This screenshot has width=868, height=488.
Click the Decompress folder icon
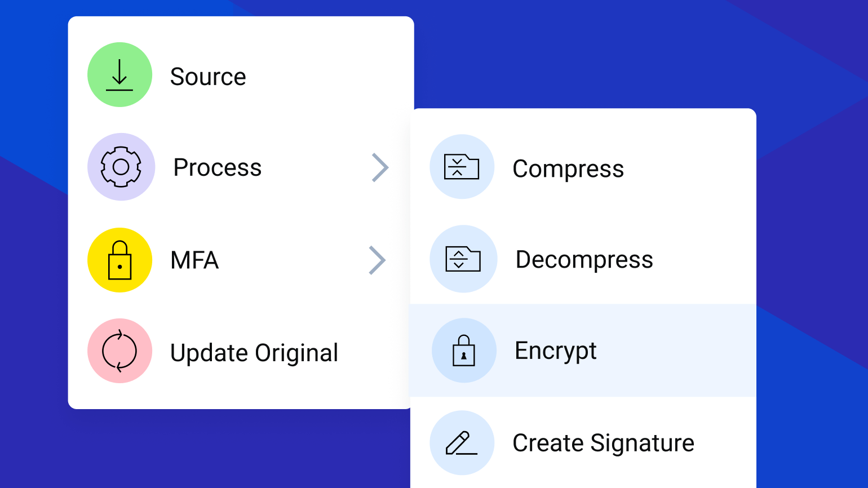[463, 259]
